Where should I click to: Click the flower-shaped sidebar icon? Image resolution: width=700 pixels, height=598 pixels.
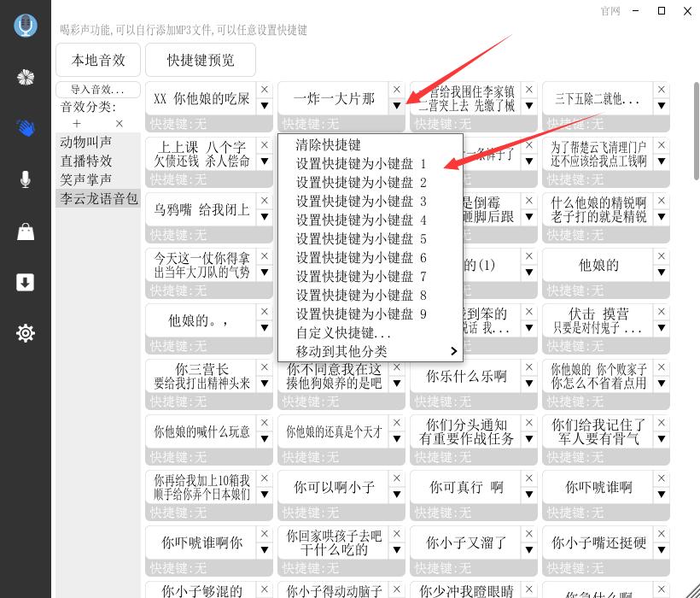[26, 77]
